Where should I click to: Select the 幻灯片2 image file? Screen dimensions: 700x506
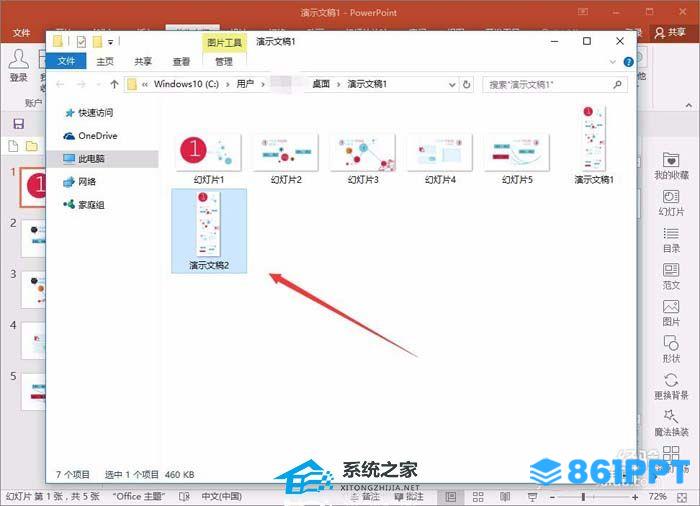(286, 159)
